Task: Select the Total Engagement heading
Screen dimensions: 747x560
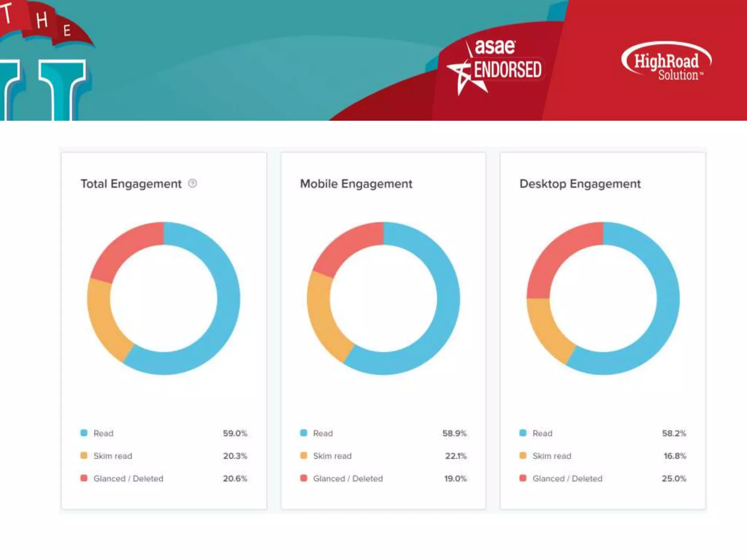Action: point(131,184)
